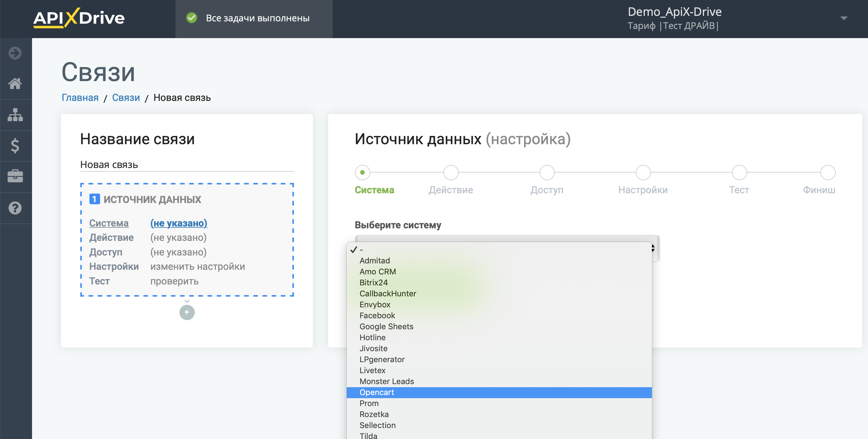Choose Amo CRM from system list
This screenshot has width=868, height=439.
pos(499,272)
